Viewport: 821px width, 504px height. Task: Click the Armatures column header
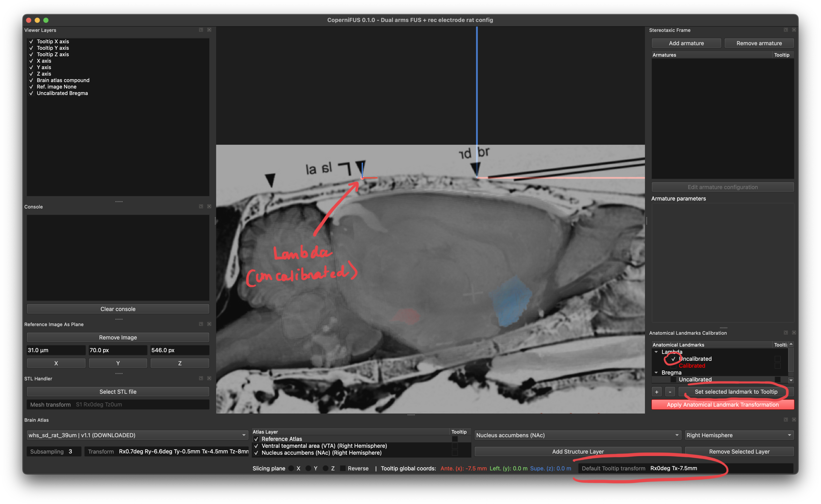click(x=712, y=55)
